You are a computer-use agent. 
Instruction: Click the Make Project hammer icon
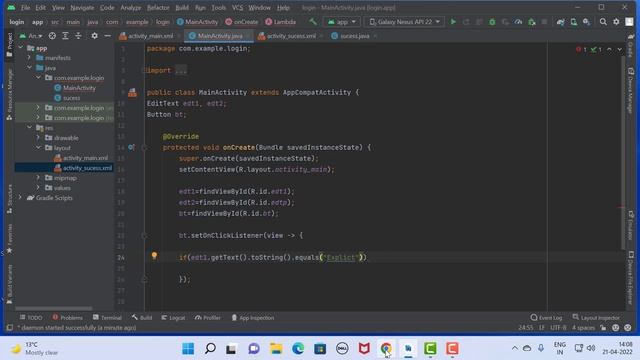(x=313, y=22)
